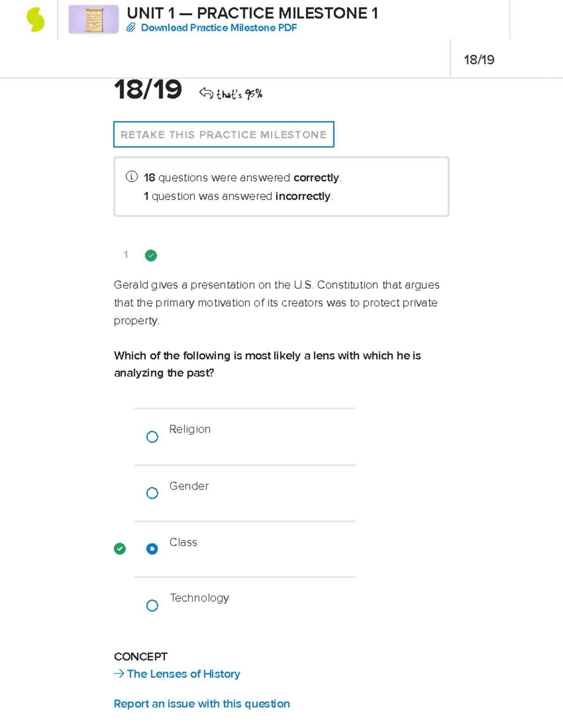
Task: Click the green Sophia logo icon
Action: click(36, 20)
